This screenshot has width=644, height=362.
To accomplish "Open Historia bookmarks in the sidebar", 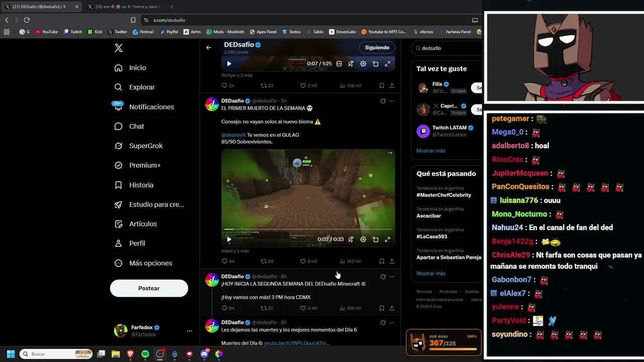I will click(134, 185).
